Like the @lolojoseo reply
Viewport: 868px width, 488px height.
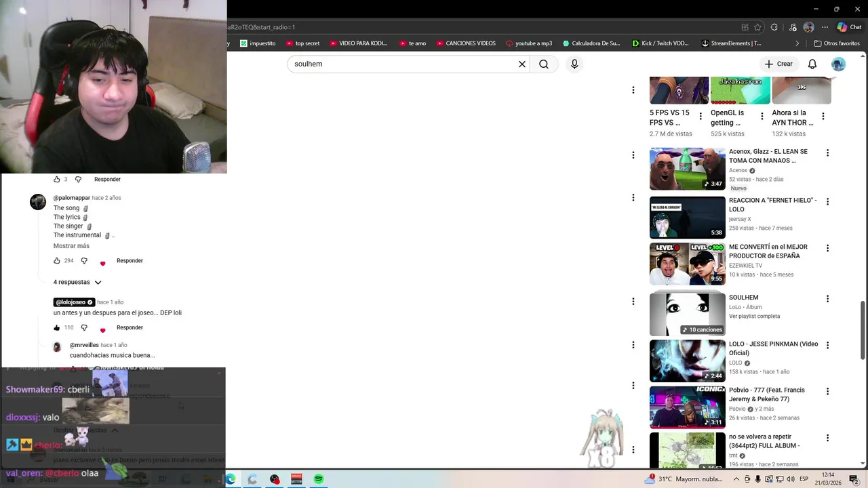click(x=57, y=328)
